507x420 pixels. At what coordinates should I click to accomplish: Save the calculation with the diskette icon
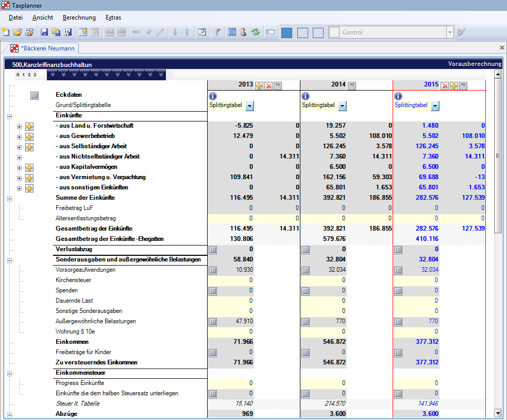point(44,32)
